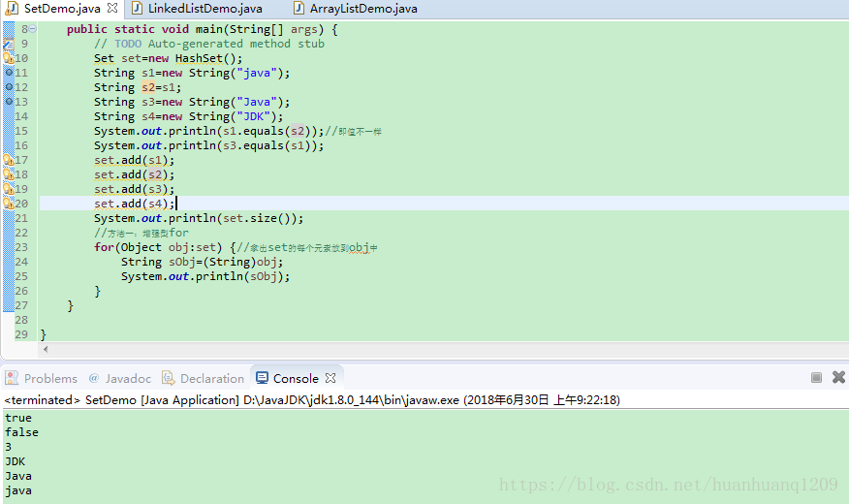This screenshot has width=849, height=504.
Task: Open the LinkedListDemo.java tab
Action: coord(204,9)
